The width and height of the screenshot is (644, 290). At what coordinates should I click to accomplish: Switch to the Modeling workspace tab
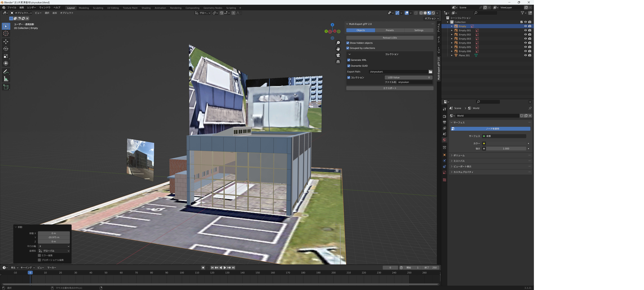tap(84, 8)
